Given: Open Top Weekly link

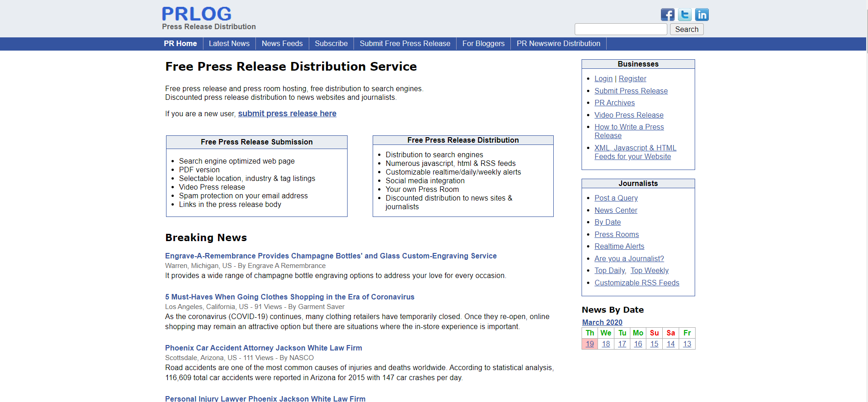Looking at the screenshot, I should tap(650, 270).
